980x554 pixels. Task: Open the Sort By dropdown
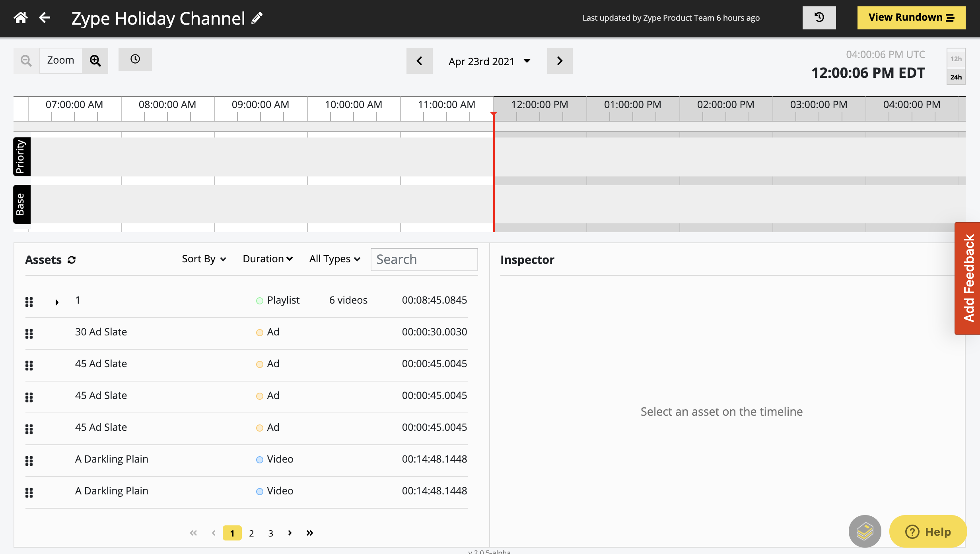tap(204, 259)
